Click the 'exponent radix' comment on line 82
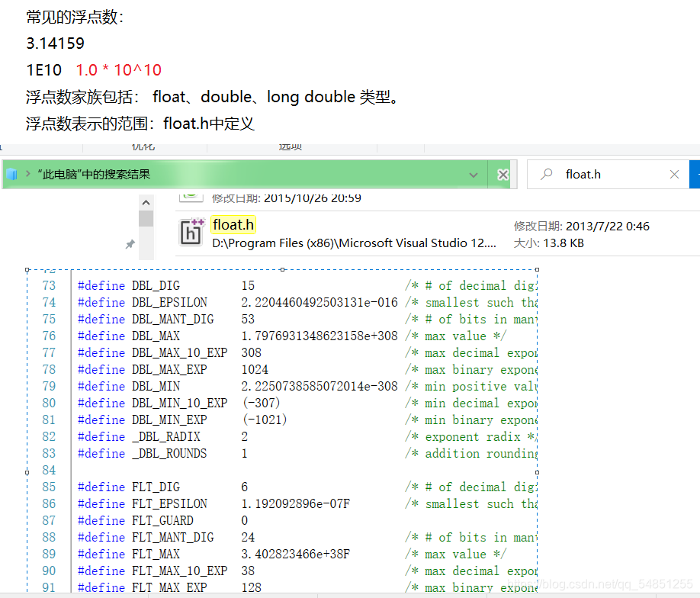 click(x=473, y=436)
